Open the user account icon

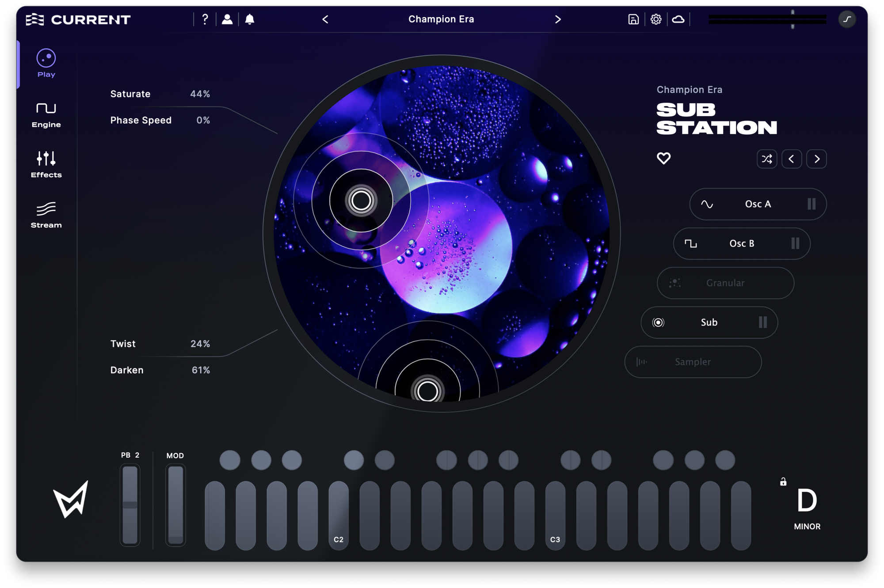pos(227,19)
